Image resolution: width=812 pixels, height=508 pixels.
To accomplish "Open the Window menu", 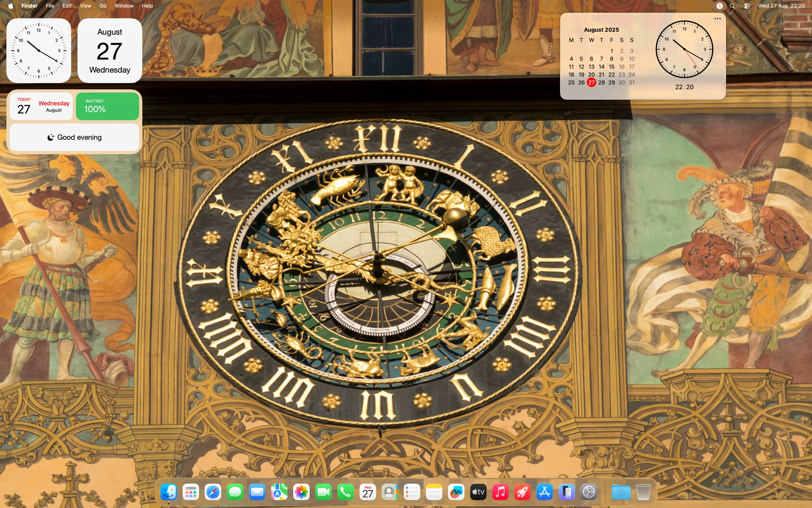I will click(x=124, y=6).
